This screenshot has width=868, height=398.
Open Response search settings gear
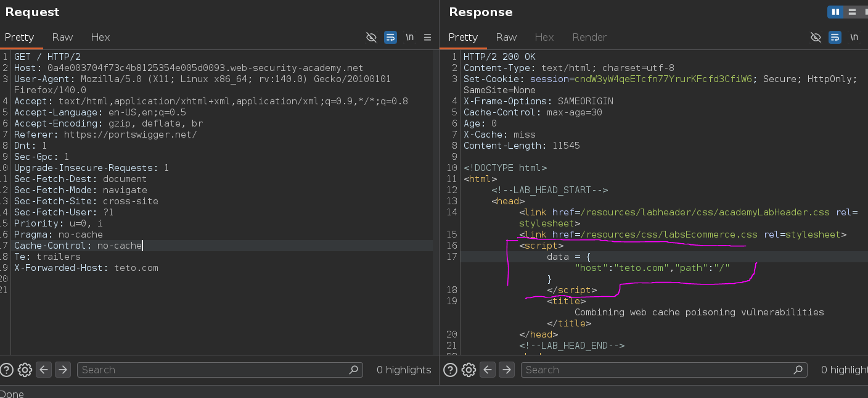(x=469, y=370)
